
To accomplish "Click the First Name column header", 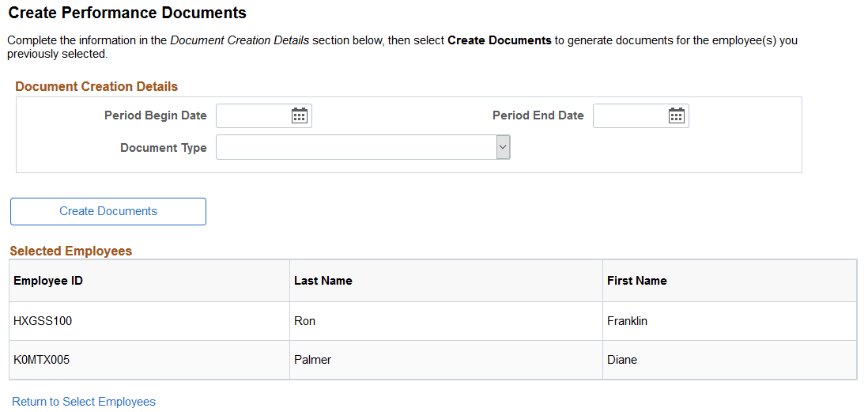I will click(x=637, y=281).
